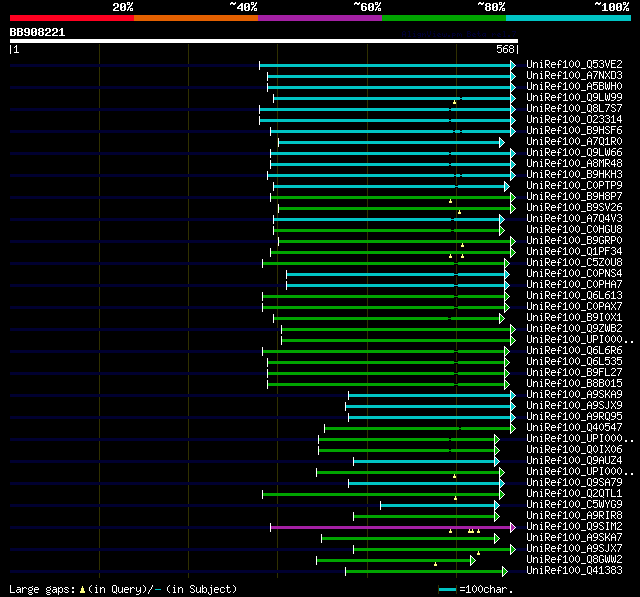Select the UniRef100_A9SKA7 hit name
The width and height of the screenshot is (640, 597).
(x=574, y=538)
